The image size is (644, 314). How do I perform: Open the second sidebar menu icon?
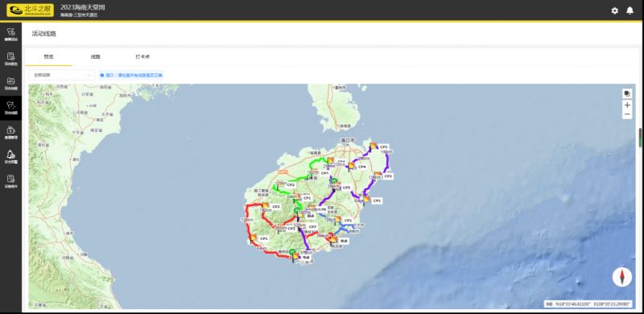coord(10,58)
